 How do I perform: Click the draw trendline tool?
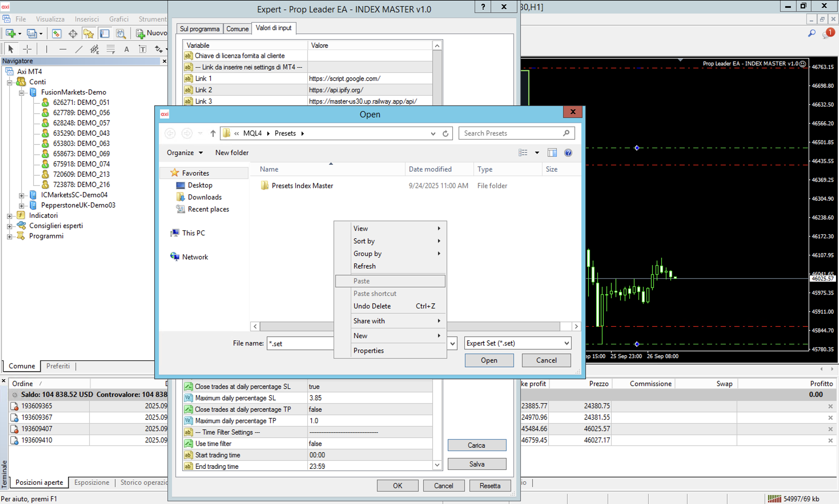pyautogui.click(x=79, y=49)
